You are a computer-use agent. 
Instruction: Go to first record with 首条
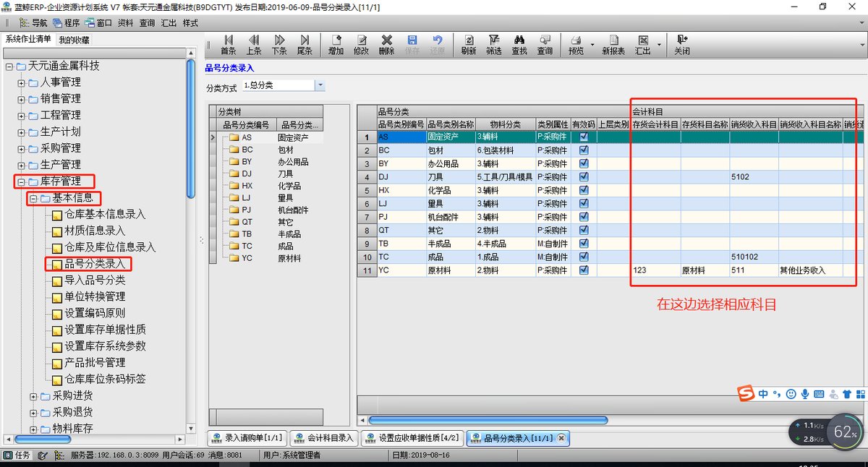tap(229, 45)
